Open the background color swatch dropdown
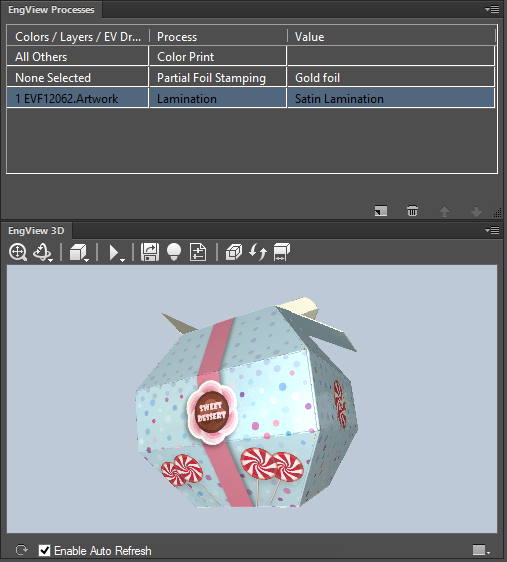Image resolution: width=507 pixels, height=562 pixels. 481,550
